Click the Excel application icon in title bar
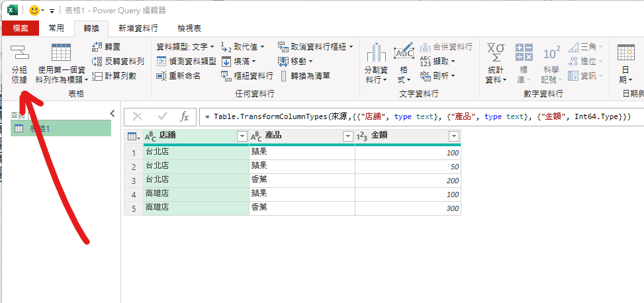Screen dimensions: 644x303 point(13,11)
